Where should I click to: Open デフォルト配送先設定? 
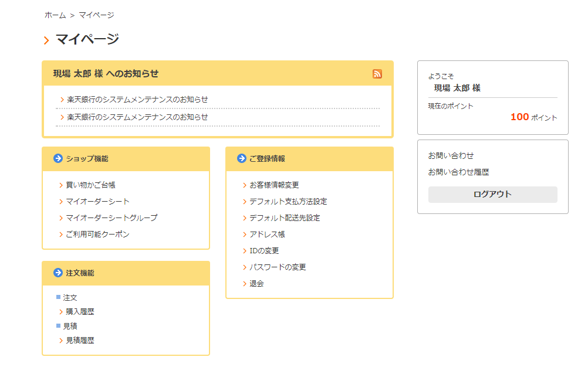click(x=285, y=218)
